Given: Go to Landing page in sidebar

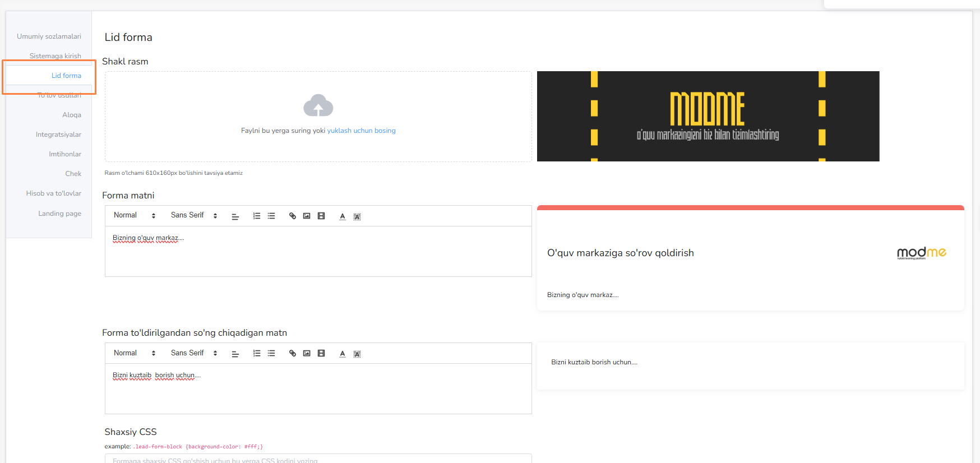Looking at the screenshot, I should click(x=59, y=214).
